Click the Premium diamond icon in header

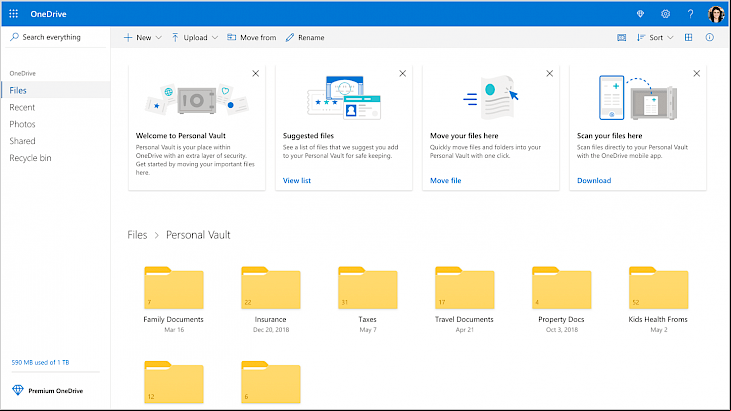(x=641, y=14)
